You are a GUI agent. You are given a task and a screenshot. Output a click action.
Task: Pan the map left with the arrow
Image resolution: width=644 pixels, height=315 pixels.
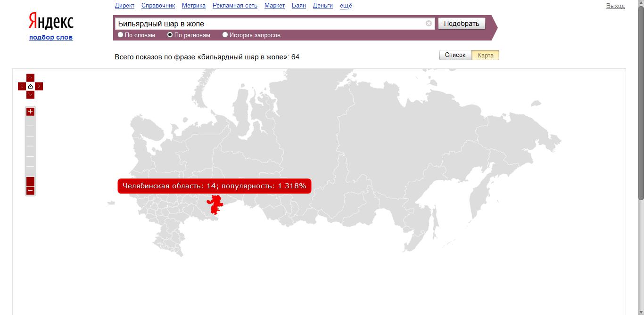coord(22,86)
